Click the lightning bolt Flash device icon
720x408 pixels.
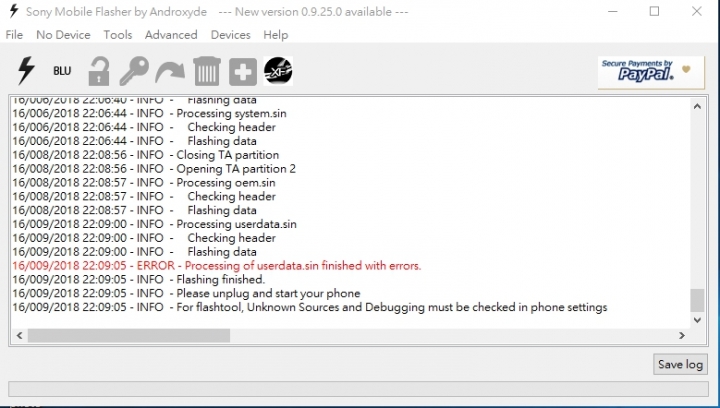pos(26,71)
